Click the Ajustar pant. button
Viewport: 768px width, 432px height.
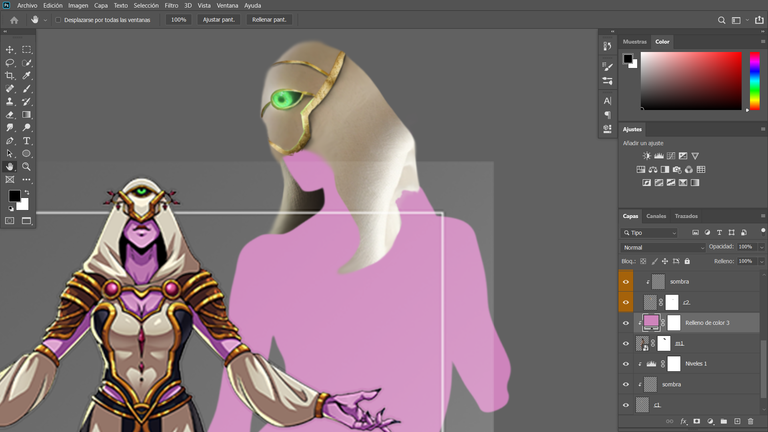(x=219, y=20)
